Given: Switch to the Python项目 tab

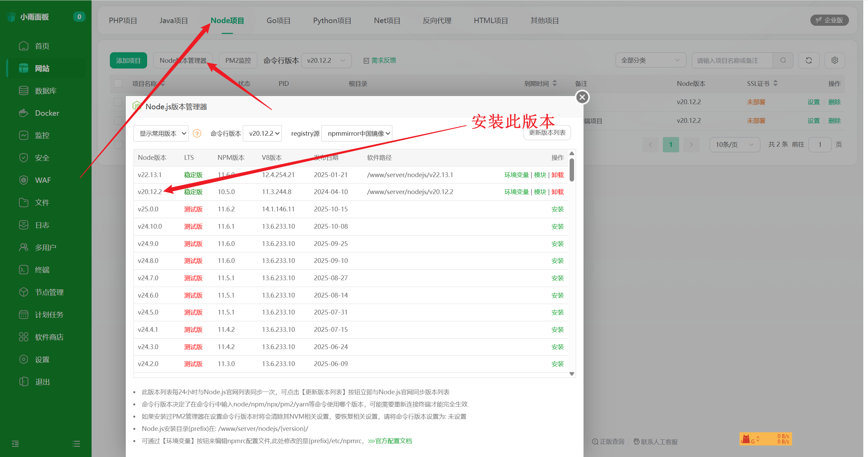Looking at the screenshot, I should [x=332, y=21].
